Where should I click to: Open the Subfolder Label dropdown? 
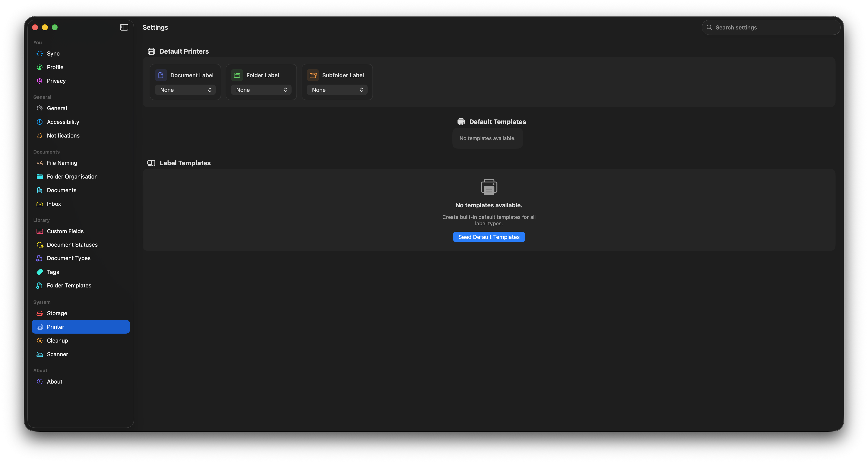337,90
